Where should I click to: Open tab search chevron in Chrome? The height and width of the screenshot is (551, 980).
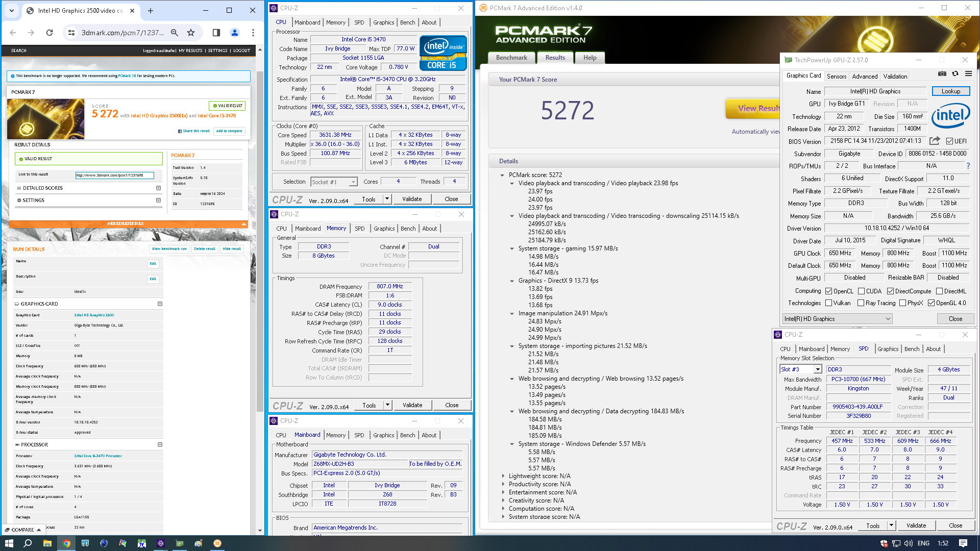(12, 10)
